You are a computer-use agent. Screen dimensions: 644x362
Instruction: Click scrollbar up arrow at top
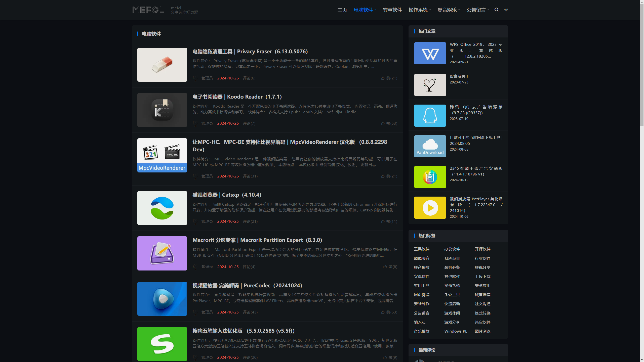coord(642,2)
